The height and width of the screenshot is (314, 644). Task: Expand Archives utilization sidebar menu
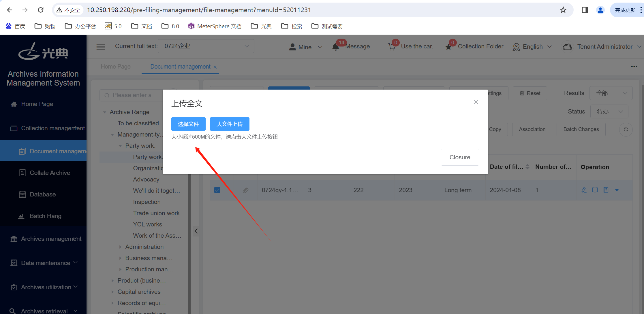point(43,287)
